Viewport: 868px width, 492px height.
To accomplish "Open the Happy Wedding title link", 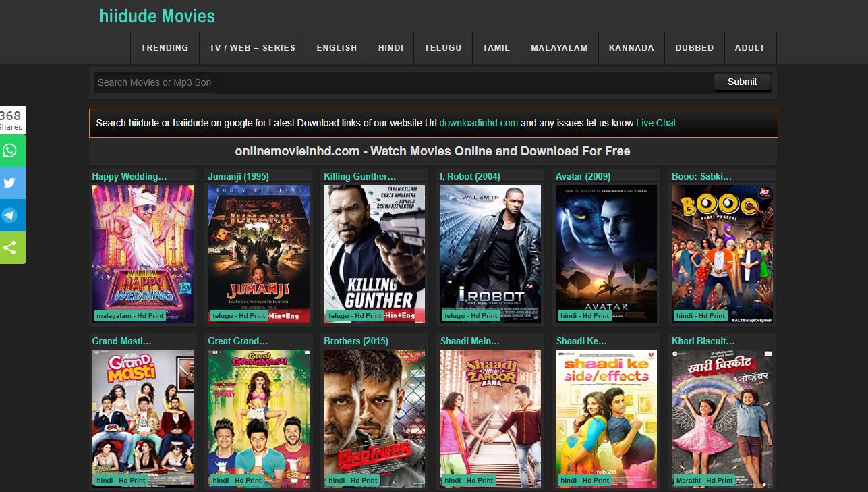I will coord(129,176).
